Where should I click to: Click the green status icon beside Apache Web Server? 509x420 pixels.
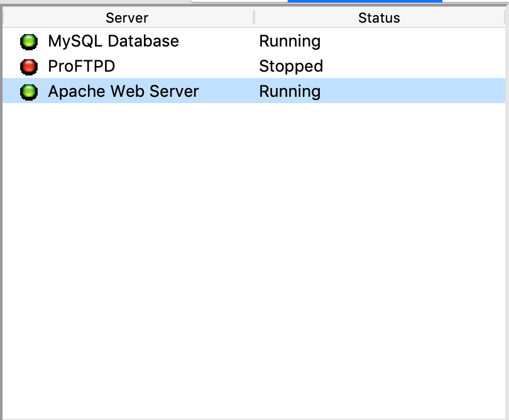[28, 92]
